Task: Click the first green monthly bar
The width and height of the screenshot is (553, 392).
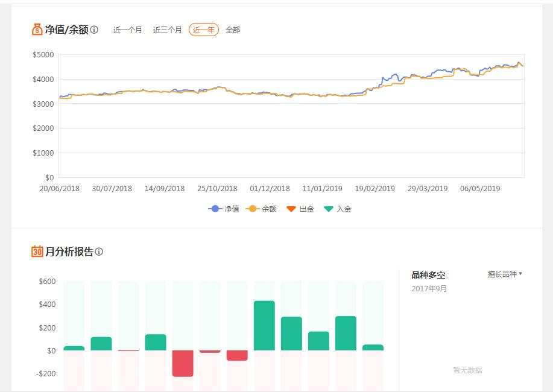Action: tap(74, 348)
